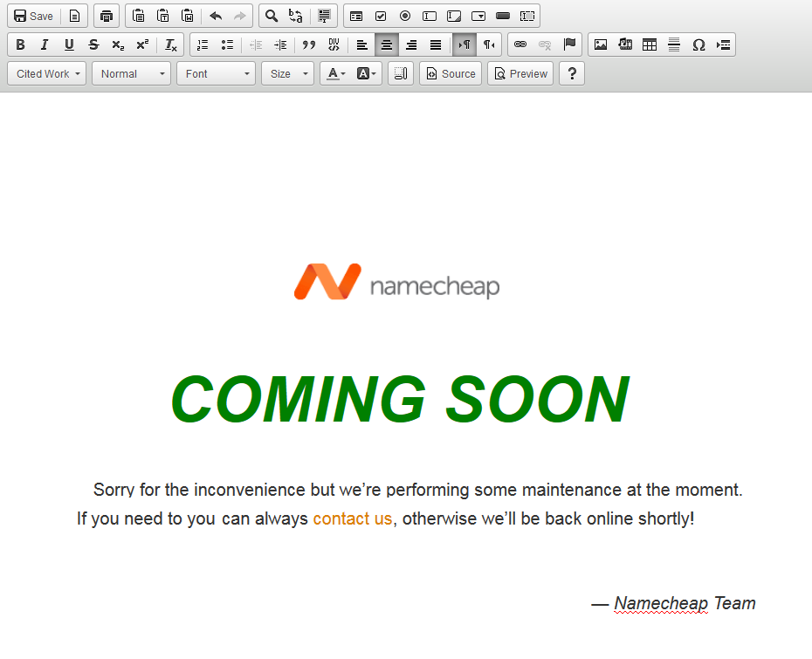Insert a form element
Image resolution: width=812 pixels, height=659 pixels.
[356, 16]
